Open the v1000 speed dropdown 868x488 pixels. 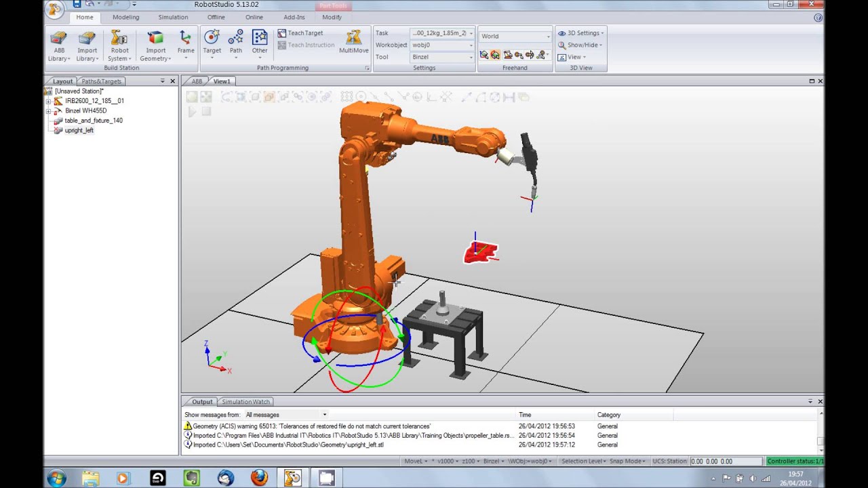447,462
